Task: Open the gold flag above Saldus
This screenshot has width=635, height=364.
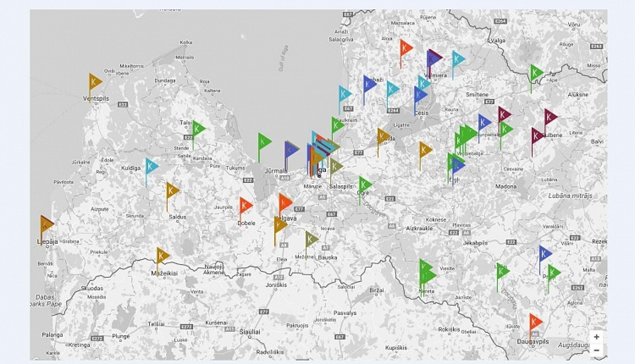Action: (x=172, y=190)
